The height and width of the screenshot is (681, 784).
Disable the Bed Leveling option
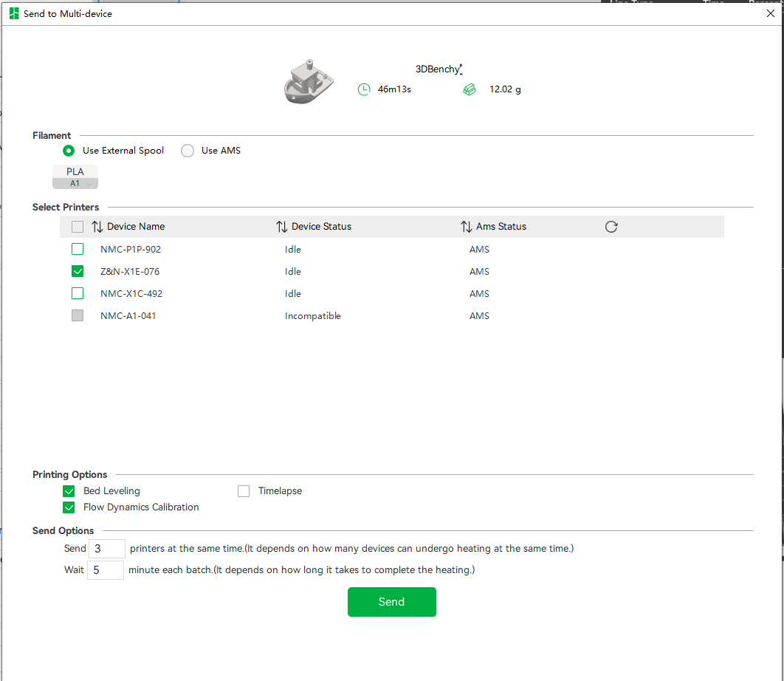click(x=69, y=491)
